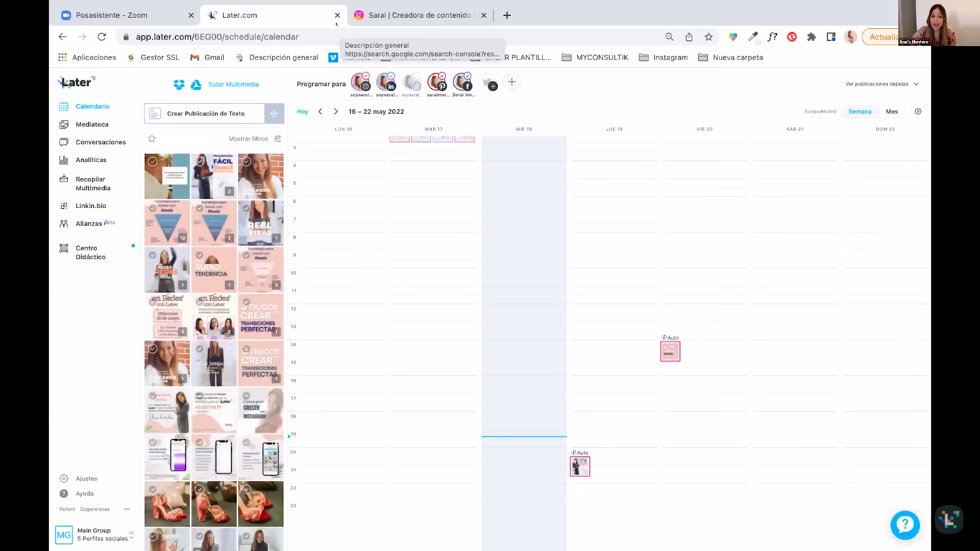Toggle the Twitter profile with plus badge
The height and width of the screenshot is (551, 980).
(x=489, y=83)
